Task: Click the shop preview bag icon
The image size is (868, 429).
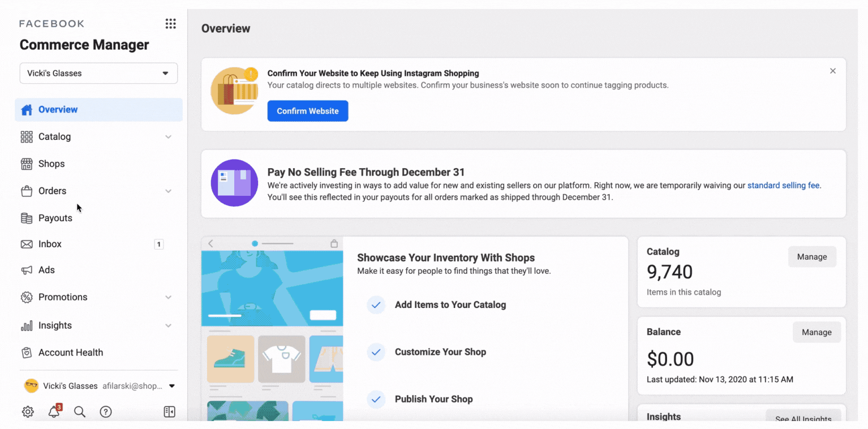Action: click(334, 243)
